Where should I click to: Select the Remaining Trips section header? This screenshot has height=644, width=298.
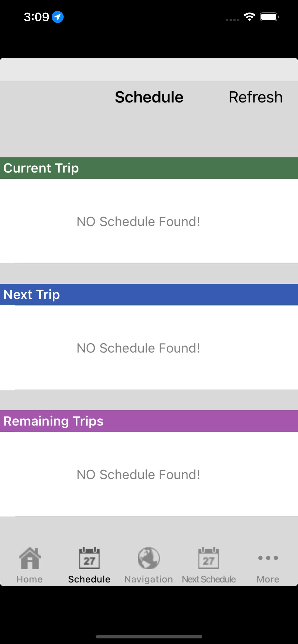pyautogui.click(x=149, y=421)
